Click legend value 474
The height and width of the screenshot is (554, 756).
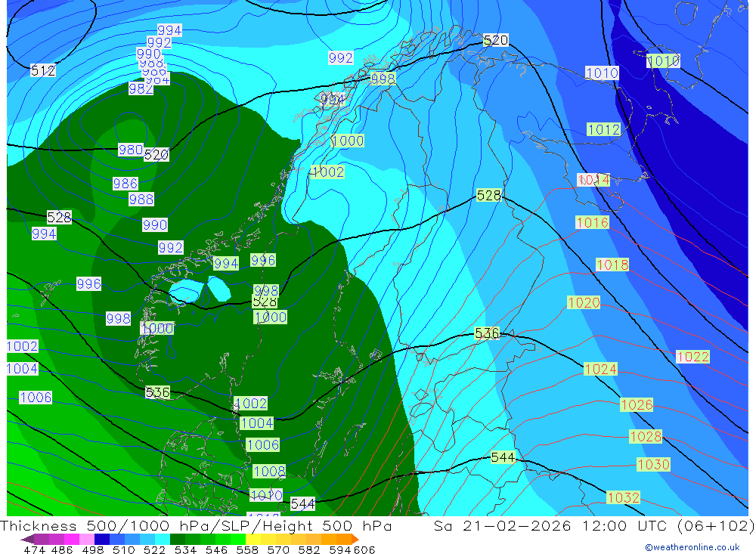34,549
